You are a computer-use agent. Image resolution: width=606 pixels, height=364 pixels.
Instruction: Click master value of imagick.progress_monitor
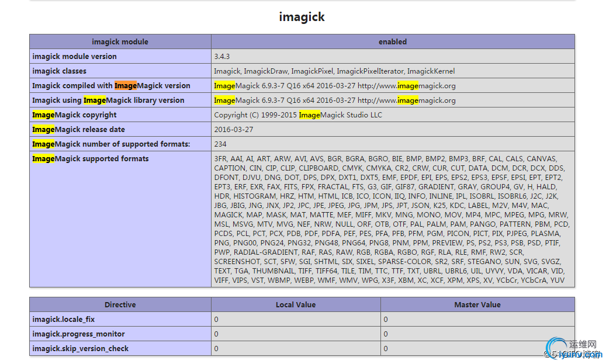click(x=477, y=334)
